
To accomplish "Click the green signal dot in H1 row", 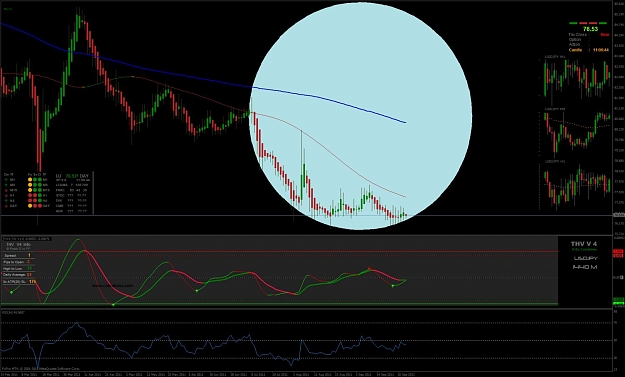I will coord(40,195).
